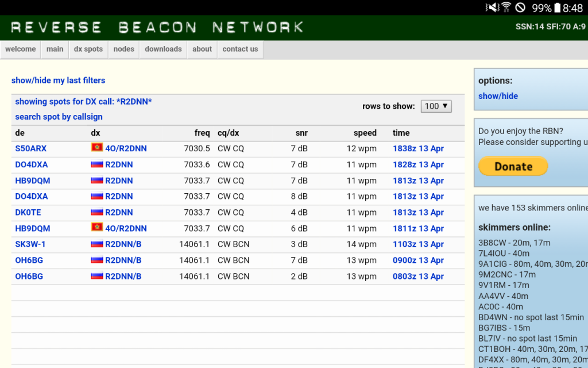Tap the muted sound icon in status bar
The height and width of the screenshot is (368, 588).
click(492, 7)
